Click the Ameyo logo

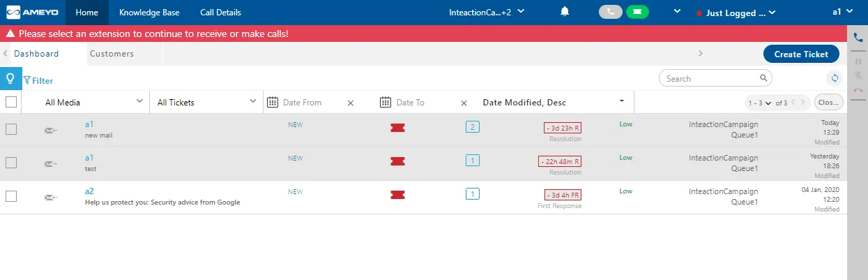(x=33, y=13)
